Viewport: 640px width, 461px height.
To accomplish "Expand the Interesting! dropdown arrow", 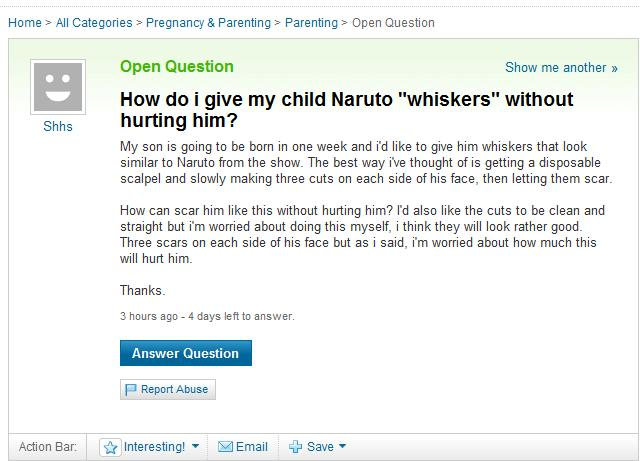I will coord(196,447).
